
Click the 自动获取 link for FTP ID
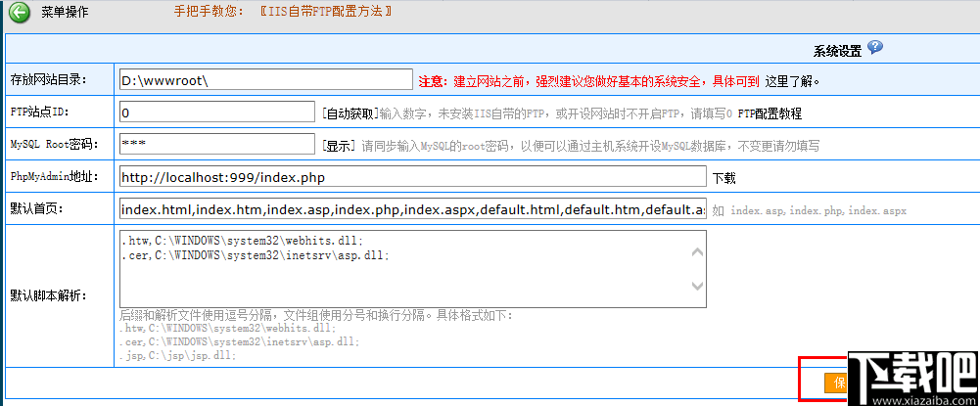350,113
